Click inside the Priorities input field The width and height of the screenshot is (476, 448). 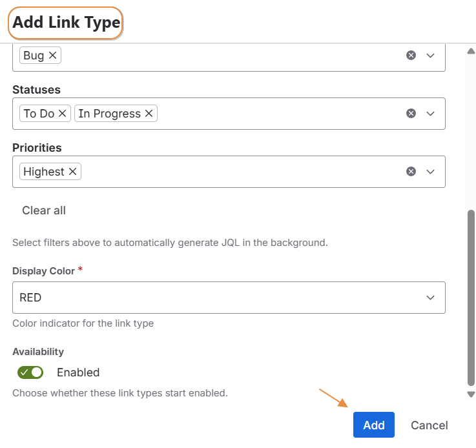(239, 172)
